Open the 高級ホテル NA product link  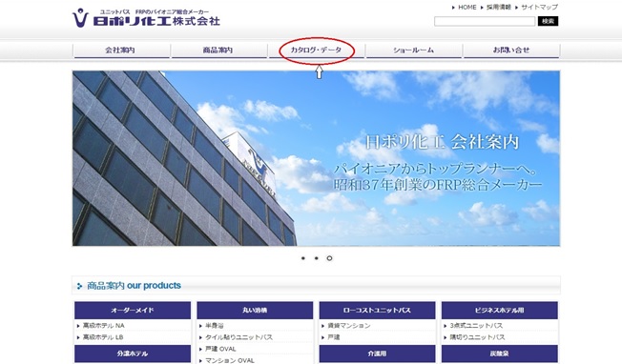point(104,326)
